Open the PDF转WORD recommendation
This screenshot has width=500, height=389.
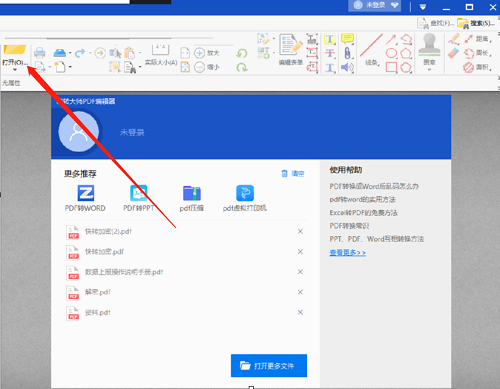(x=85, y=198)
